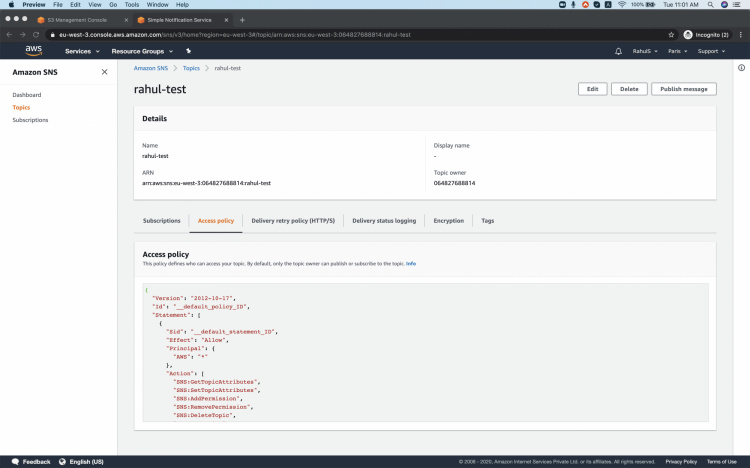Image resolution: width=750 pixels, height=468 pixels.
Task: Open a new browser tab
Action: (243, 19)
